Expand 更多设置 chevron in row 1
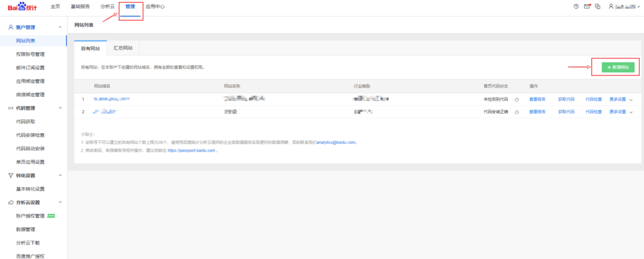 631,100
